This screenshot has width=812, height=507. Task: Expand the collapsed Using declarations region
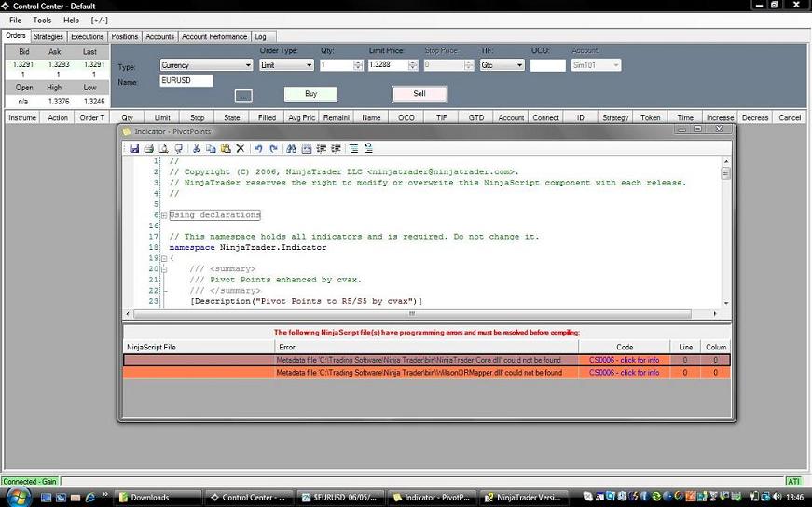coord(164,215)
